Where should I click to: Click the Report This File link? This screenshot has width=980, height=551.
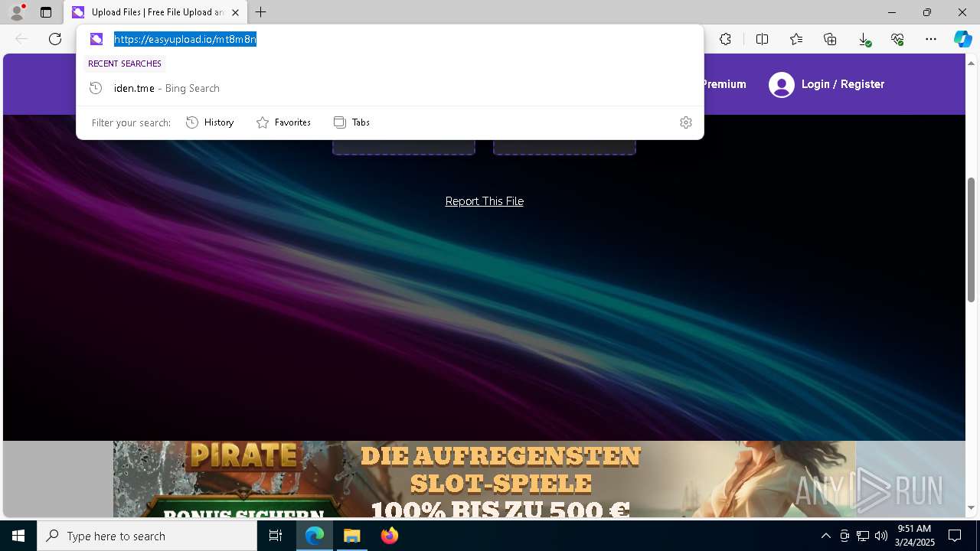click(485, 201)
